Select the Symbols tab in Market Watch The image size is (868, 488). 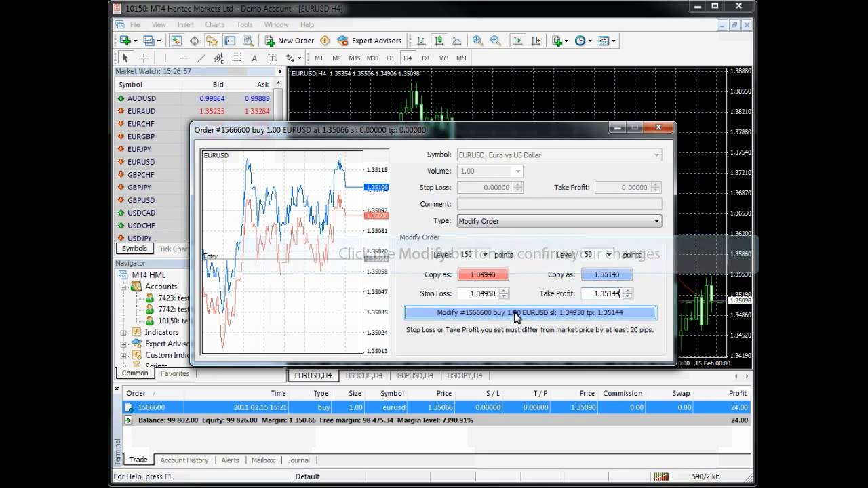click(x=134, y=249)
